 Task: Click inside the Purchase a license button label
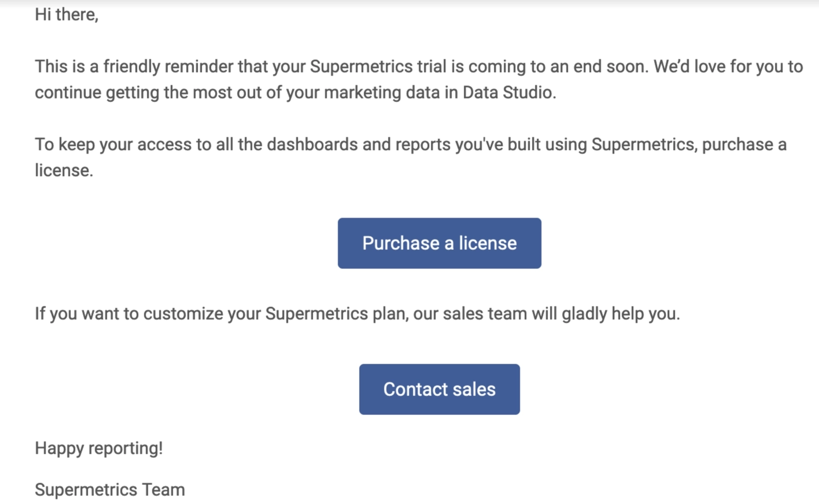(439, 243)
